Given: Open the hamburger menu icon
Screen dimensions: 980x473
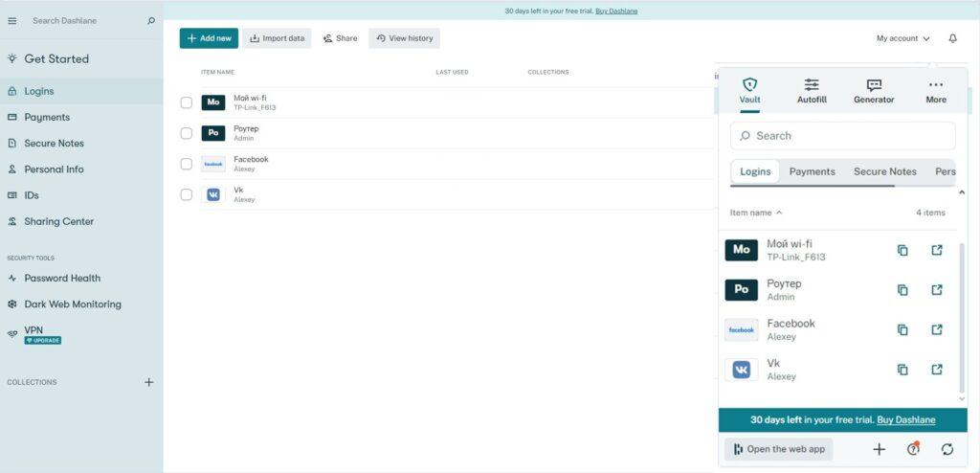Looking at the screenshot, I should [x=11, y=21].
